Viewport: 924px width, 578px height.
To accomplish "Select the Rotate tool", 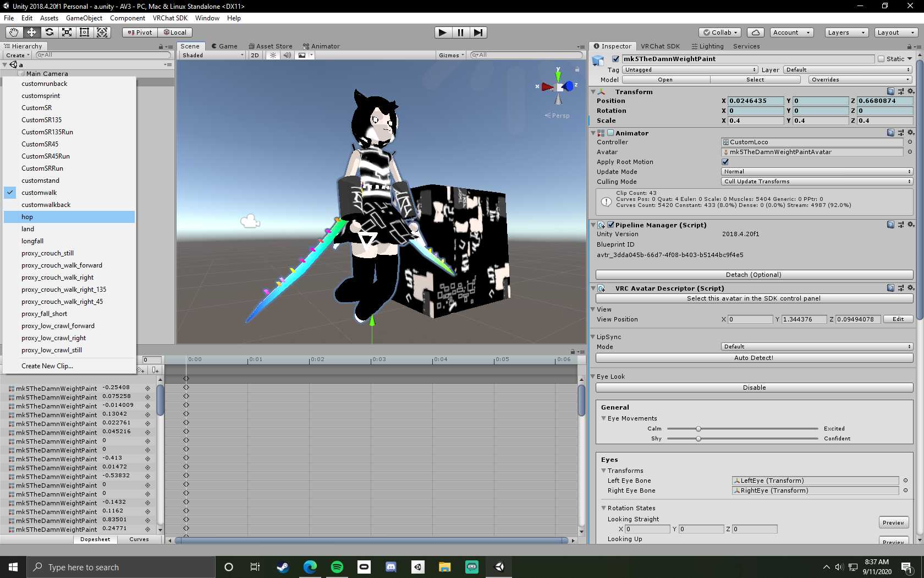I will pyautogui.click(x=50, y=32).
